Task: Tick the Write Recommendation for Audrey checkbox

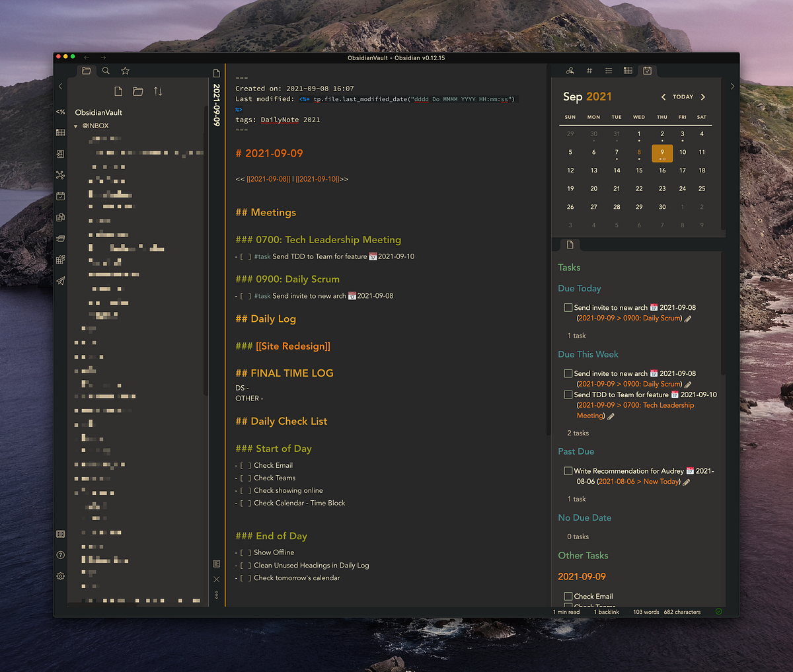Action: tap(568, 470)
